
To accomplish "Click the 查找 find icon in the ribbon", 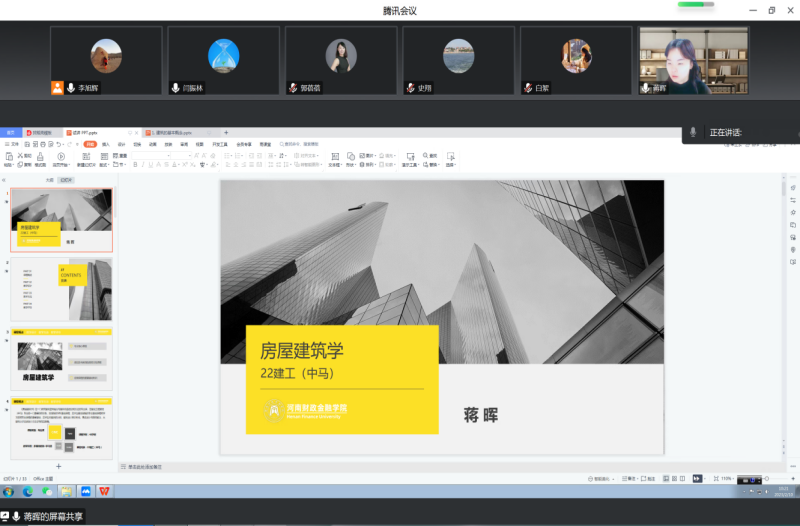I will click(x=431, y=156).
